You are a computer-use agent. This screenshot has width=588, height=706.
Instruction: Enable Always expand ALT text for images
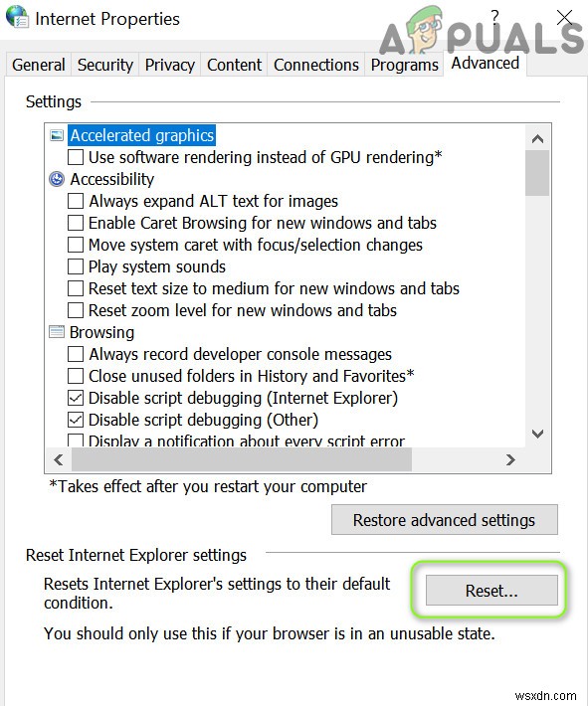tap(76, 201)
